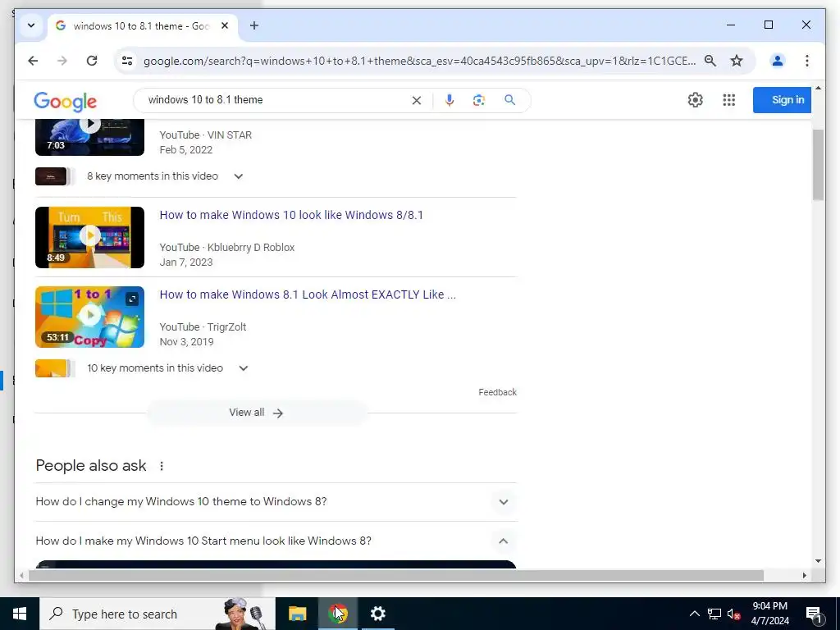The image size is (840, 630).
Task: Click the scroll right arrow
Action: [x=804, y=575]
